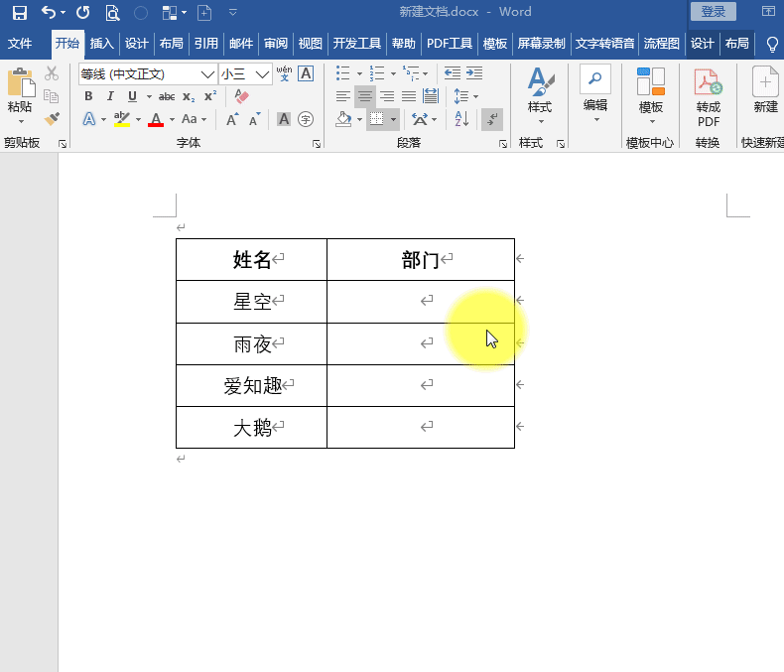The width and height of the screenshot is (784, 672).
Task: Toggle bold formatting
Action: coord(88,96)
